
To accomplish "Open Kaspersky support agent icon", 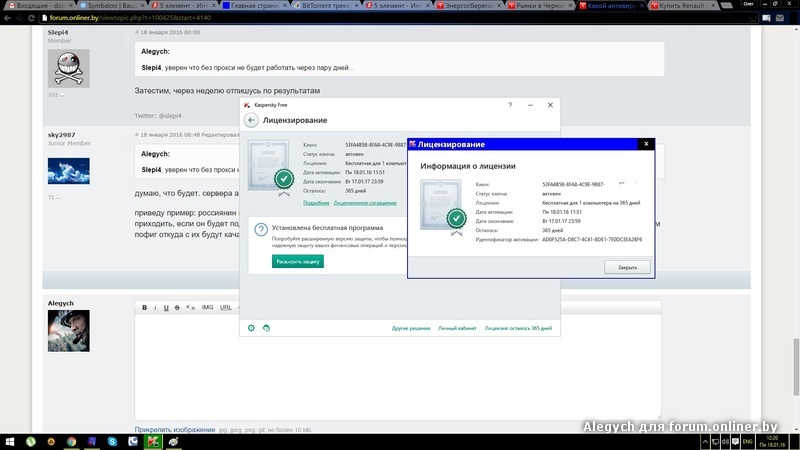I will (266, 327).
